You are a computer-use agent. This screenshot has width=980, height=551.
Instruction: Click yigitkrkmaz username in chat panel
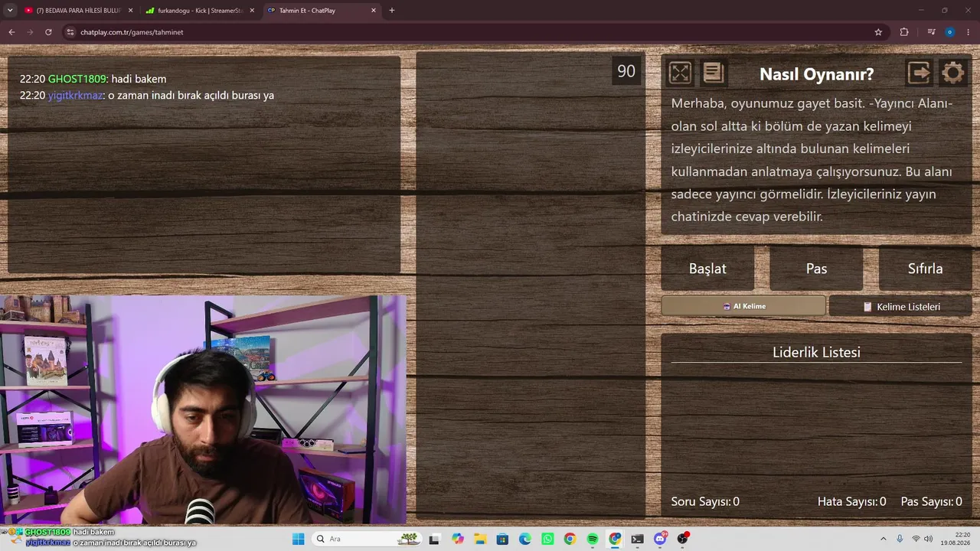point(75,96)
